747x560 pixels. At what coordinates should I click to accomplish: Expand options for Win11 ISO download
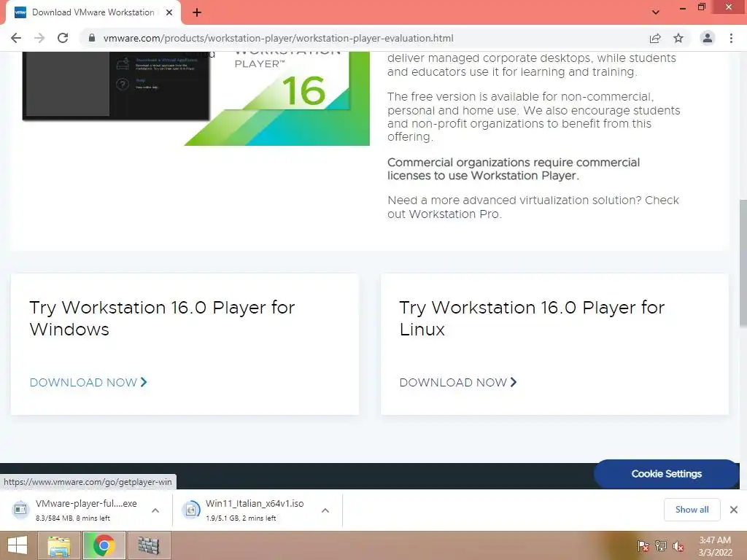click(x=325, y=510)
